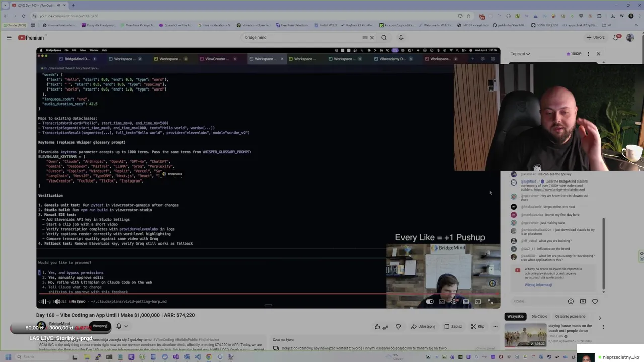644x362 pixels.
Task: Select the Ostatnio przesłane filter chip
Action: (570, 316)
